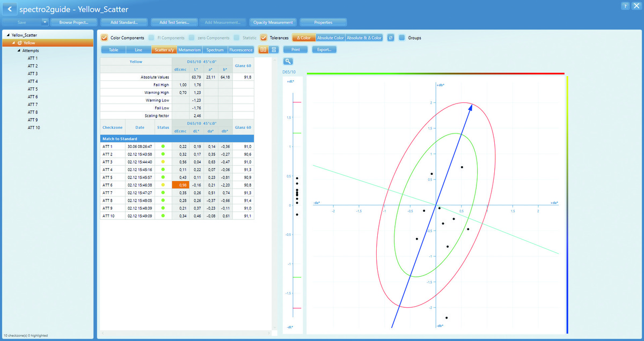Click Add Test Series button

point(174,23)
